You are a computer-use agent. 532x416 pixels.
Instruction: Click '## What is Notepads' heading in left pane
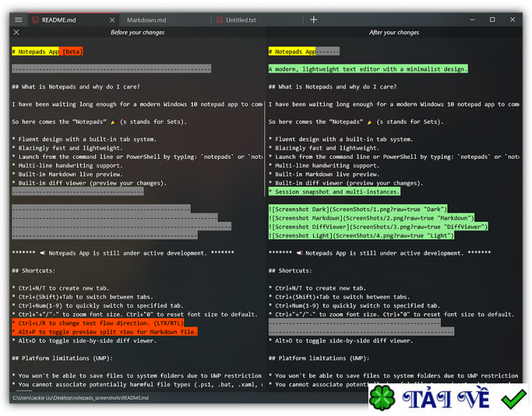tap(76, 86)
